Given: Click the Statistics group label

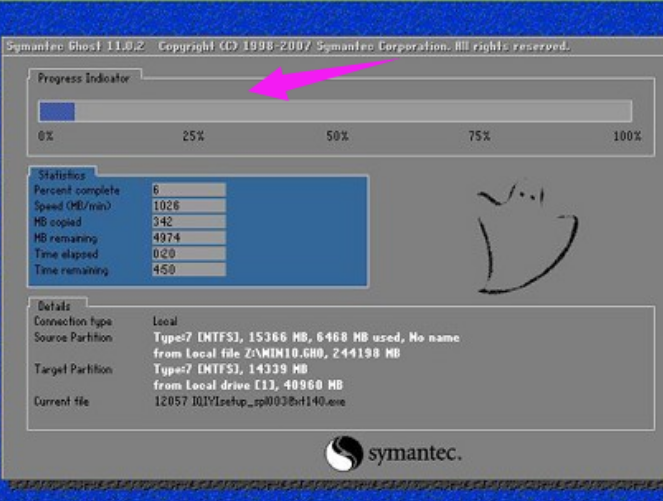Looking at the screenshot, I should click(62, 175).
